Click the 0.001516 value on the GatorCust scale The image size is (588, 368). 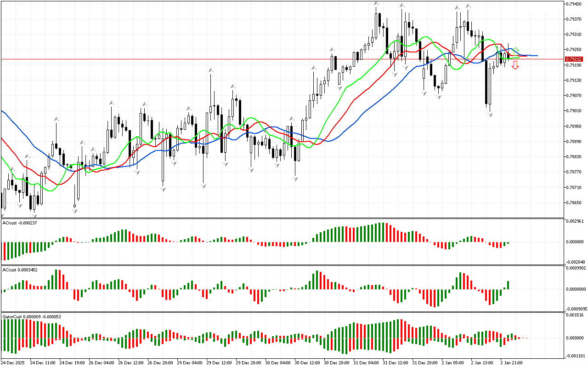pyautogui.click(x=576, y=315)
